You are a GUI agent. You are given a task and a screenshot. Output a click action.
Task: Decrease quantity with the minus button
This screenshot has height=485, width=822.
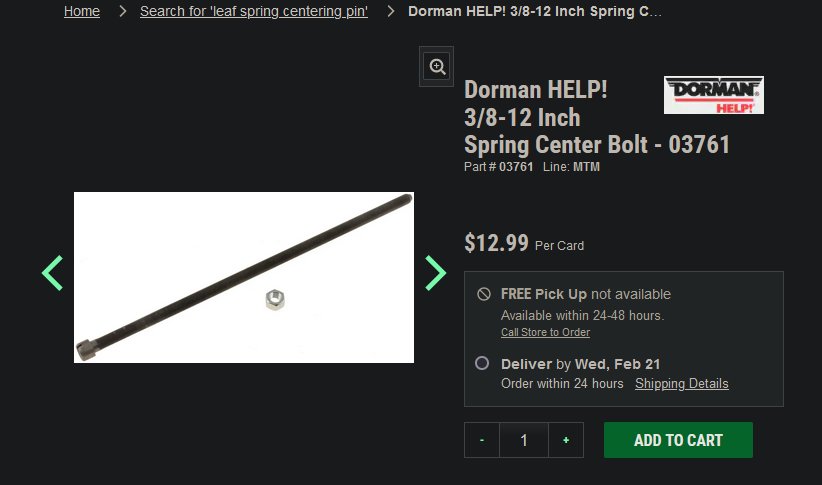[482, 440]
